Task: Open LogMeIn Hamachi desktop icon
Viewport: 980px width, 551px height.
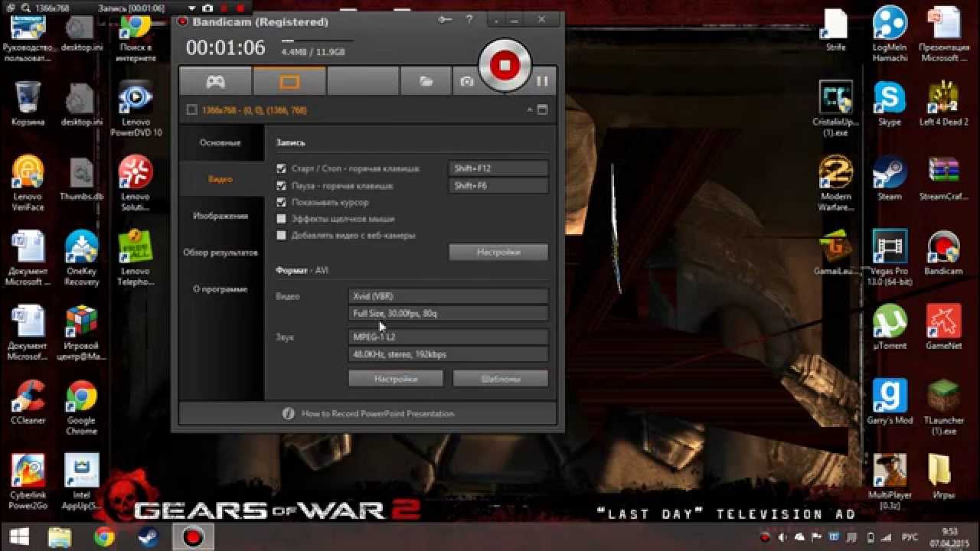Action: [890, 34]
